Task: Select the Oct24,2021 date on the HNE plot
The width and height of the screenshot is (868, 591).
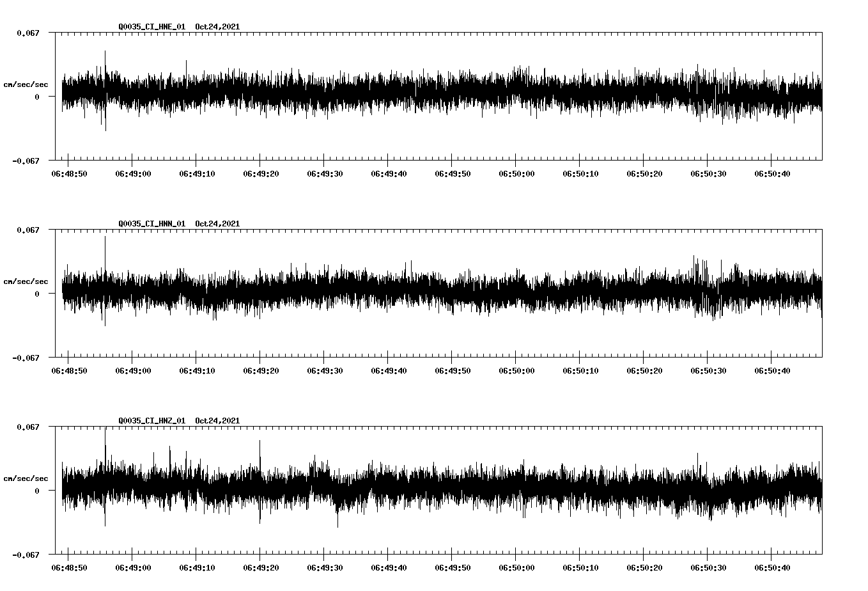Action: pyautogui.click(x=217, y=27)
